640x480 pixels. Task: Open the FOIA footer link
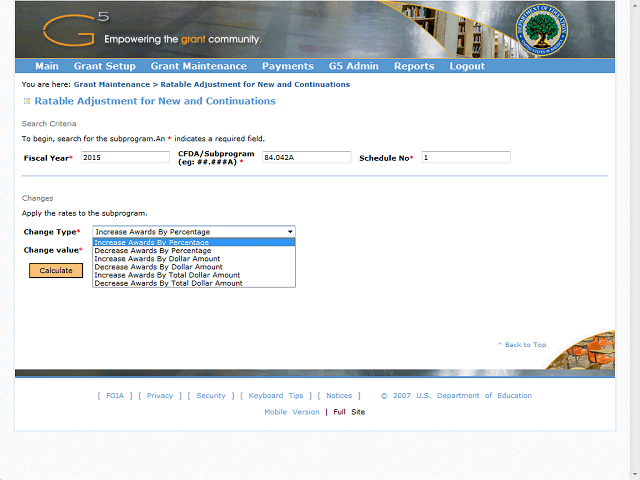coord(115,396)
